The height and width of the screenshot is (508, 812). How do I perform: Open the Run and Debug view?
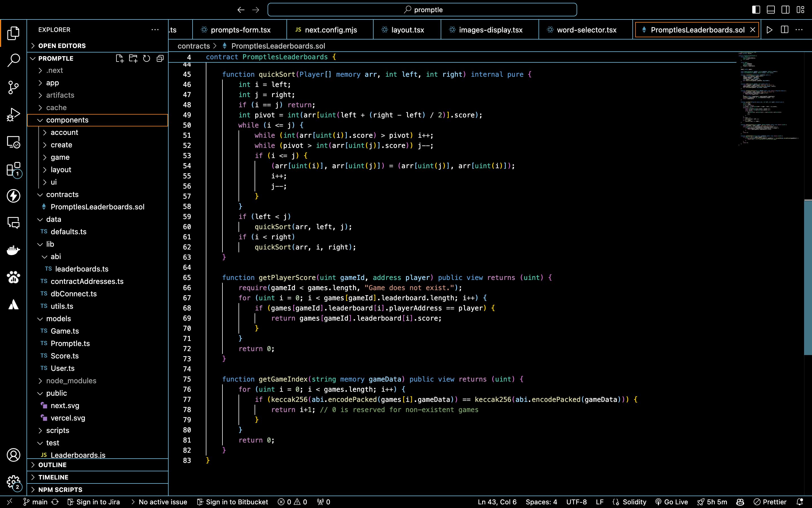[x=14, y=115]
